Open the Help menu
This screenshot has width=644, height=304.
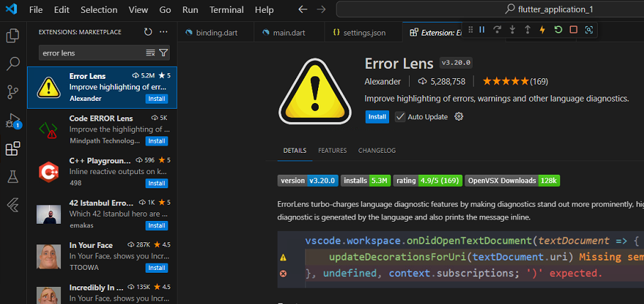click(264, 9)
